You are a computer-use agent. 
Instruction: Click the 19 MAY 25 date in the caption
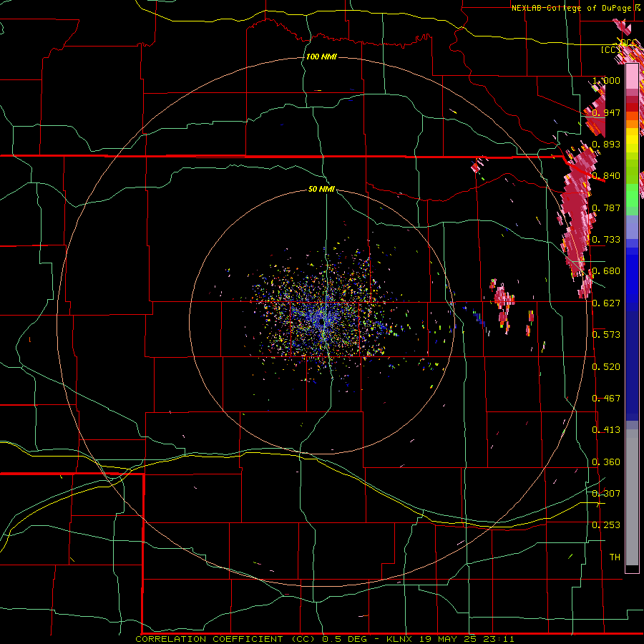(x=448, y=639)
